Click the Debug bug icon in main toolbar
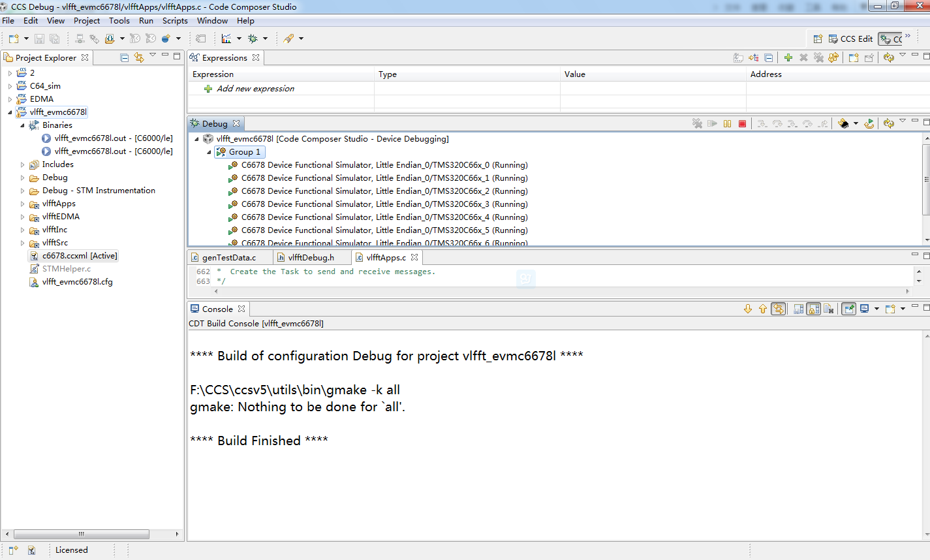930x560 pixels. coord(253,39)
